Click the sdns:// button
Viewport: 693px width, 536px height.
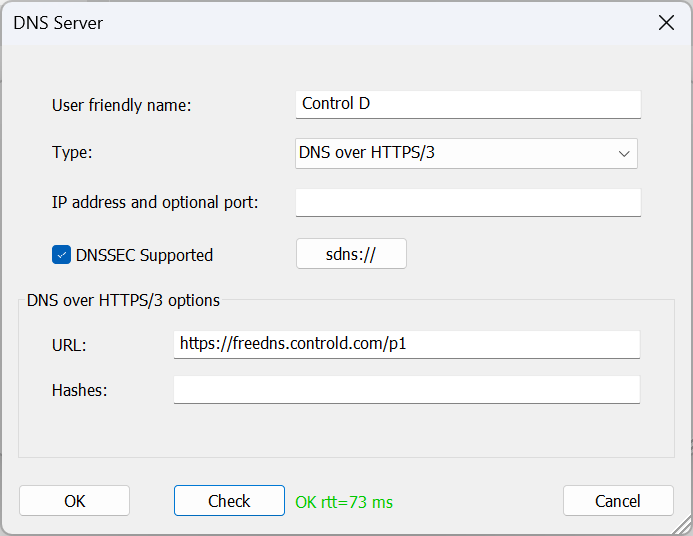pos(351,254)
